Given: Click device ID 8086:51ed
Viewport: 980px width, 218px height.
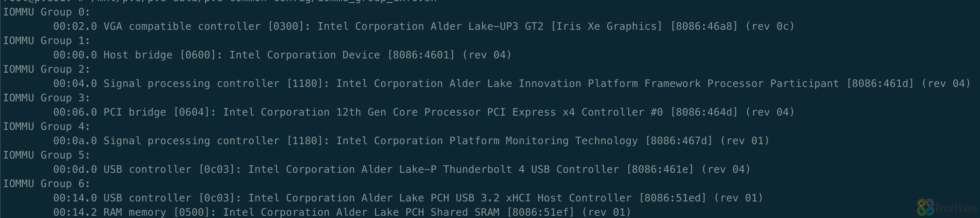Looking at the screenshot, I should point(672,198).
